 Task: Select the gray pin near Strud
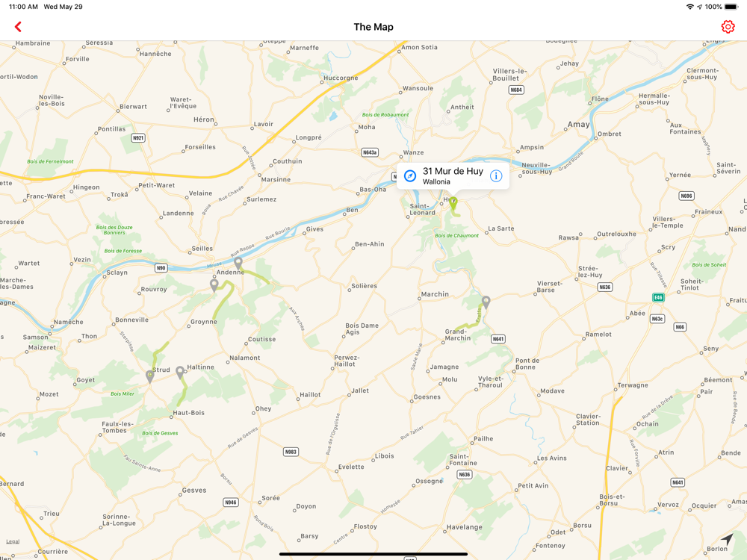pyautogui.click(x=150, y=376)
